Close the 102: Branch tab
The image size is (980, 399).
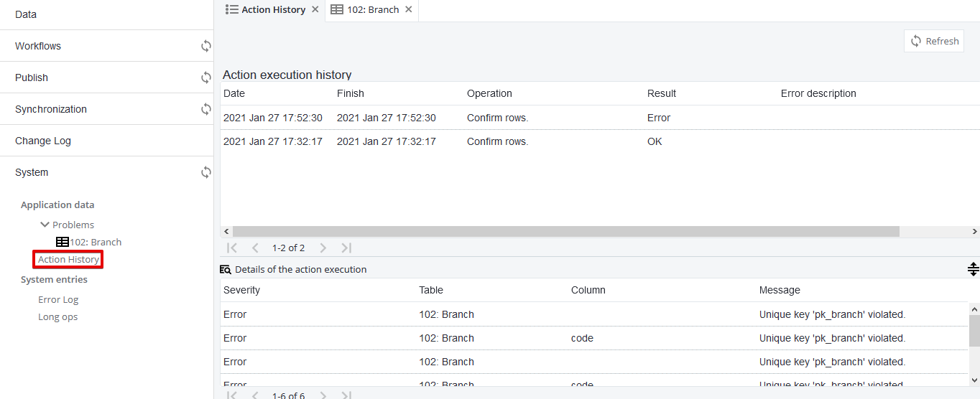[x=409, y=9]
